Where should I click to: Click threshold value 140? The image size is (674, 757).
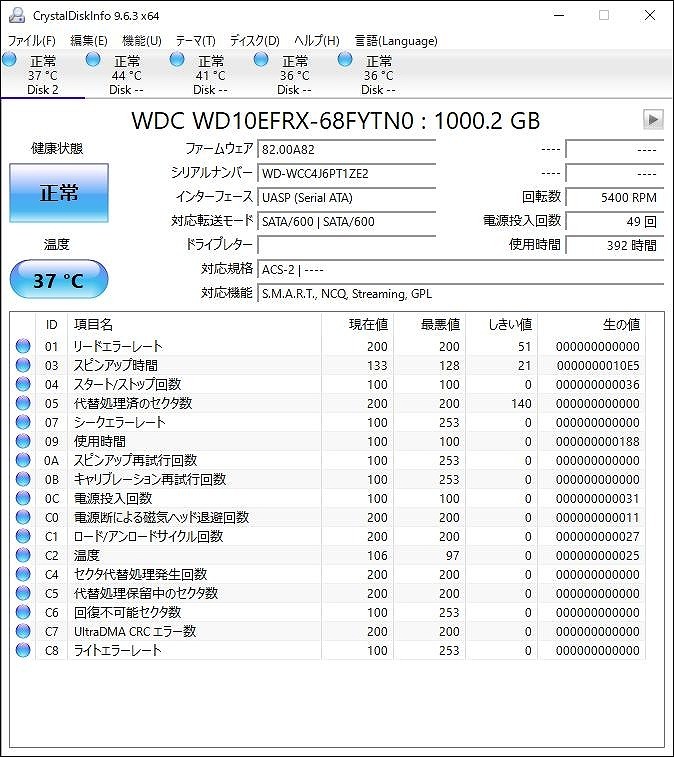[521, 404]
